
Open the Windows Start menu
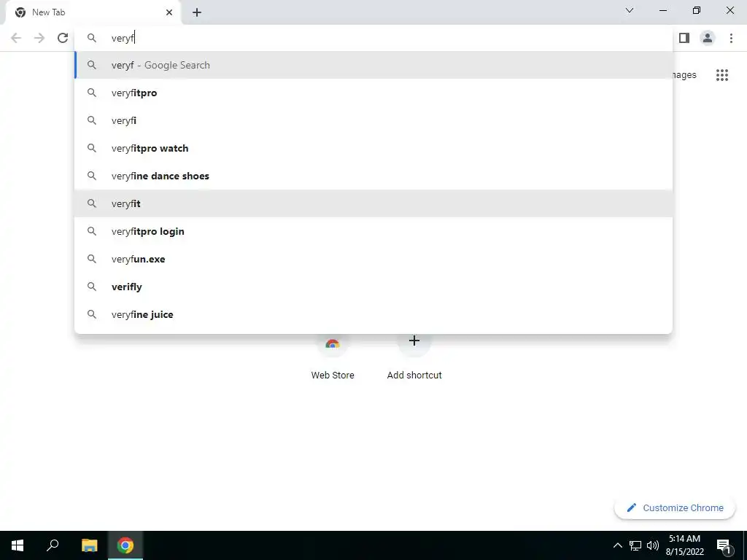pos(18,545)
